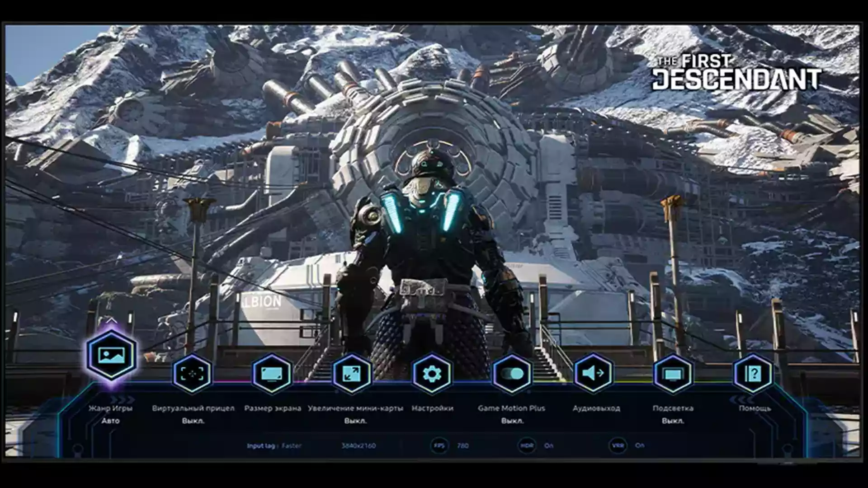Open Увеличение мини-карты zoom icon

pyautogui.click(x=352, y=374)
